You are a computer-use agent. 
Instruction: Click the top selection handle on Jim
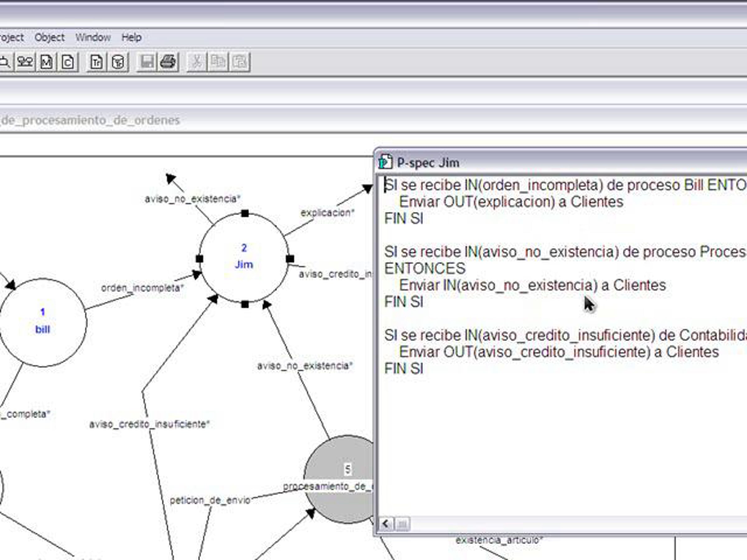point(245,213)
